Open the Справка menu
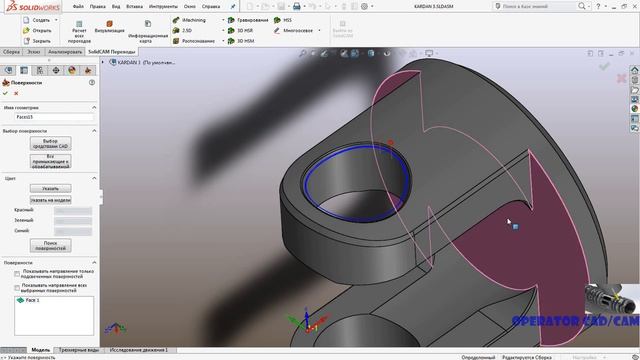 click(x=211, y=7)
